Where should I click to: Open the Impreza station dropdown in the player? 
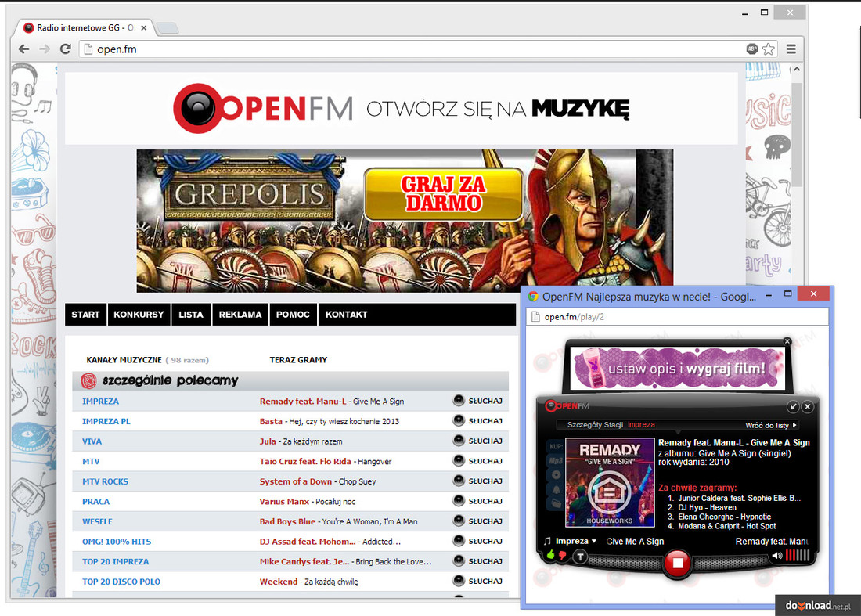[x=575, y=542]
